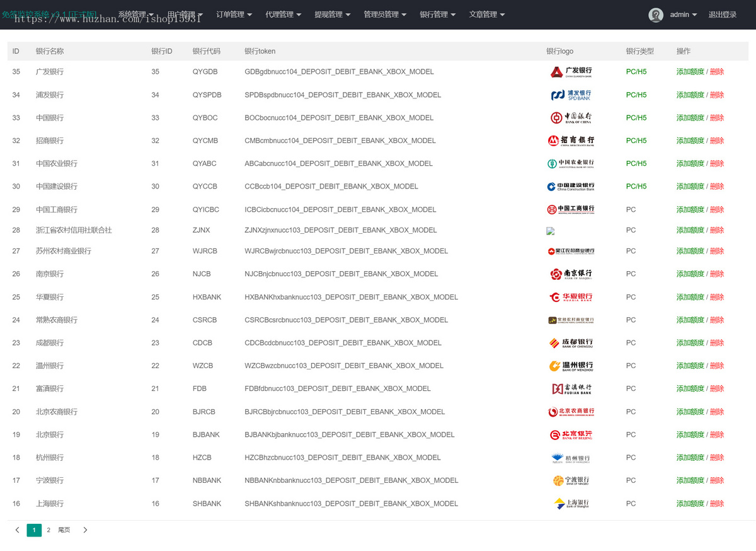Click 添加额度 for 富滇银行

click(x=690, y=388)
